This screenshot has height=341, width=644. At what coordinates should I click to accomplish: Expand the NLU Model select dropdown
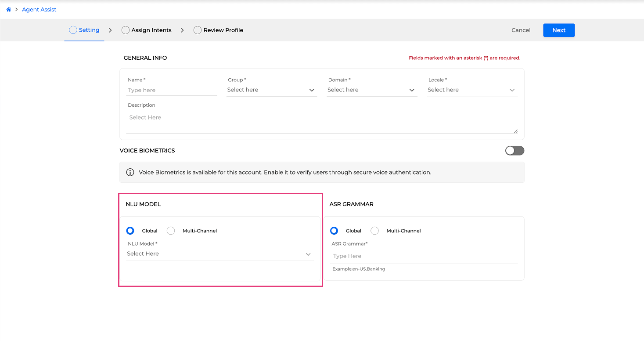click(x=219, y=254)
